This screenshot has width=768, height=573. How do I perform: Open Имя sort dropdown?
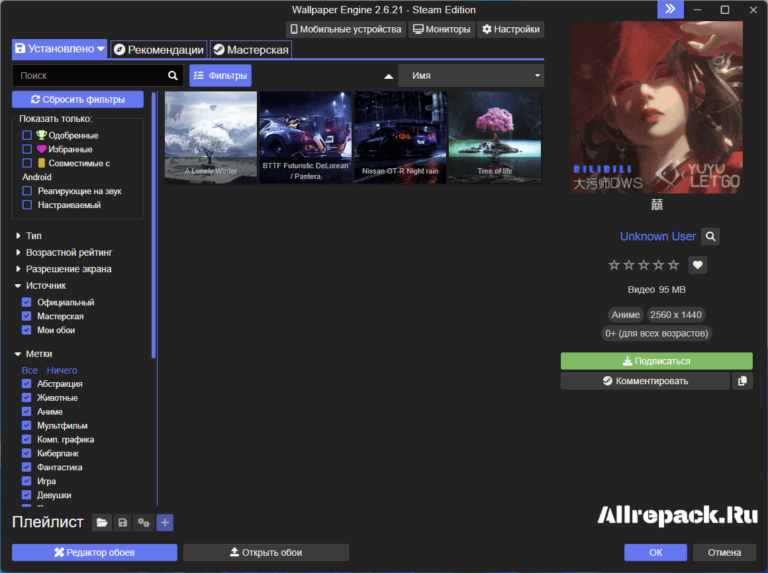[x=471, y=75]
